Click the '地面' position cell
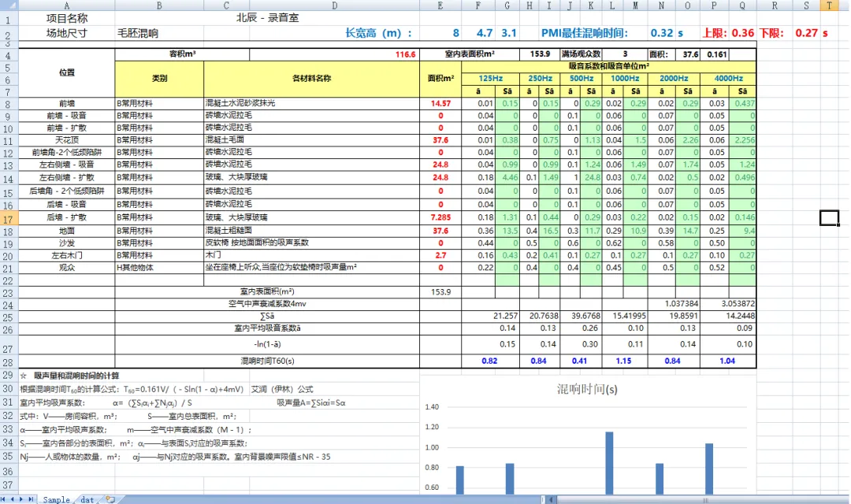 click(67, 231)
